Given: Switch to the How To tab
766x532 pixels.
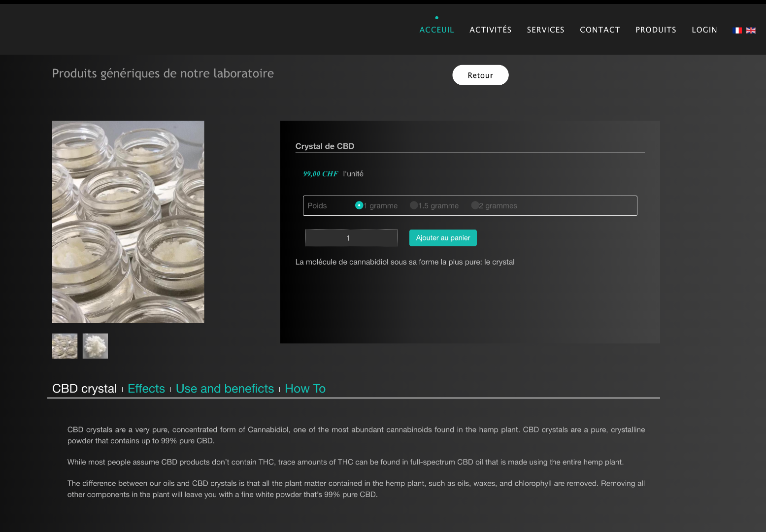Looking at the screenshot, I should pos(305,389).
